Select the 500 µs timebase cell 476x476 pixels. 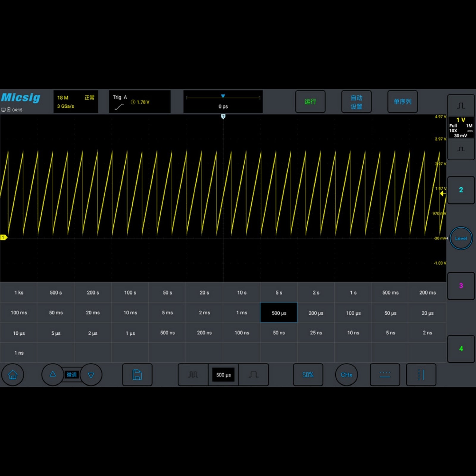tap(278, 313)
